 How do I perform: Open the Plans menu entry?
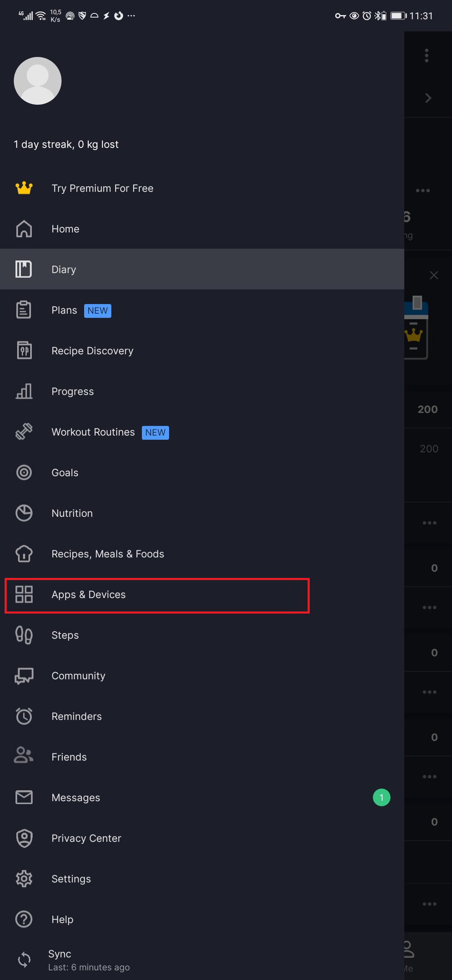(x=64, y=310)
